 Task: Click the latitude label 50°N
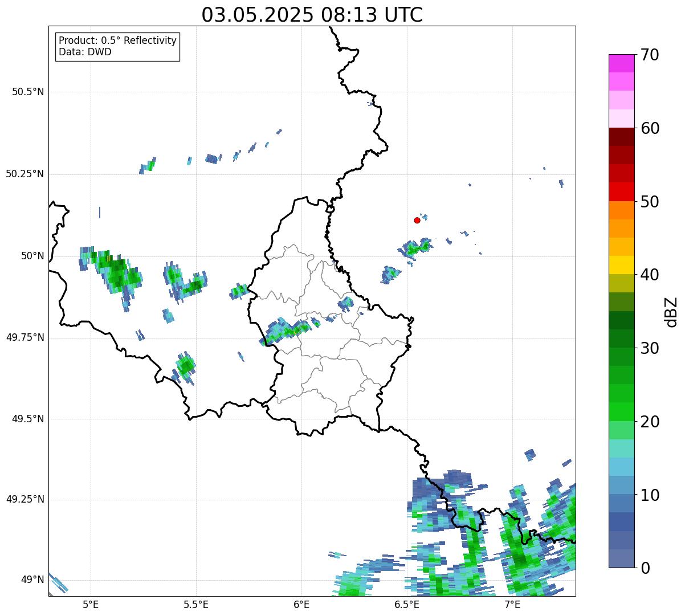tap(32, 256)
